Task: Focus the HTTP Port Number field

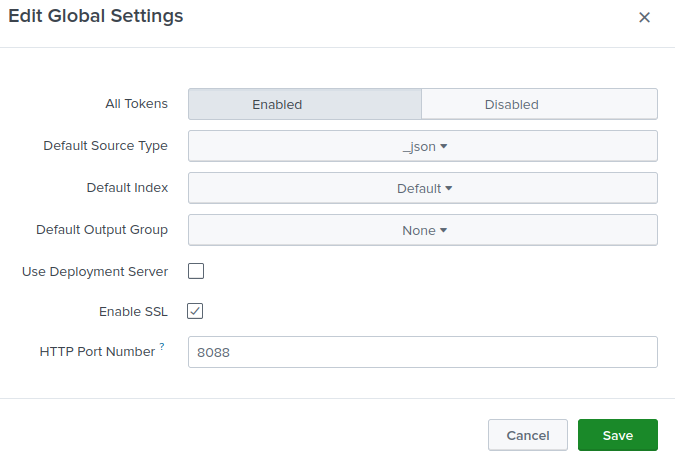Action: pyautogui.click(x=422, y=352)
